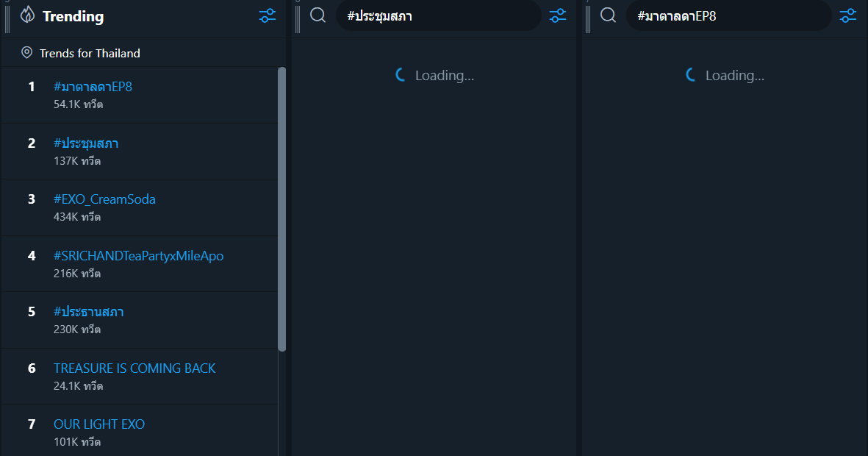Click the Trends for Thailand label
This screenshot has height=456, width=868.
[90, 53]
